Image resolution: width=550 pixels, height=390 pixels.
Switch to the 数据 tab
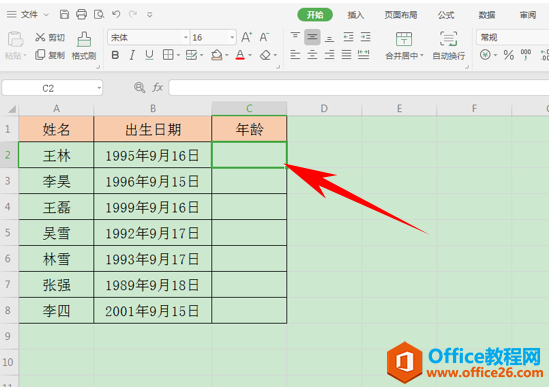click(487, 15)
